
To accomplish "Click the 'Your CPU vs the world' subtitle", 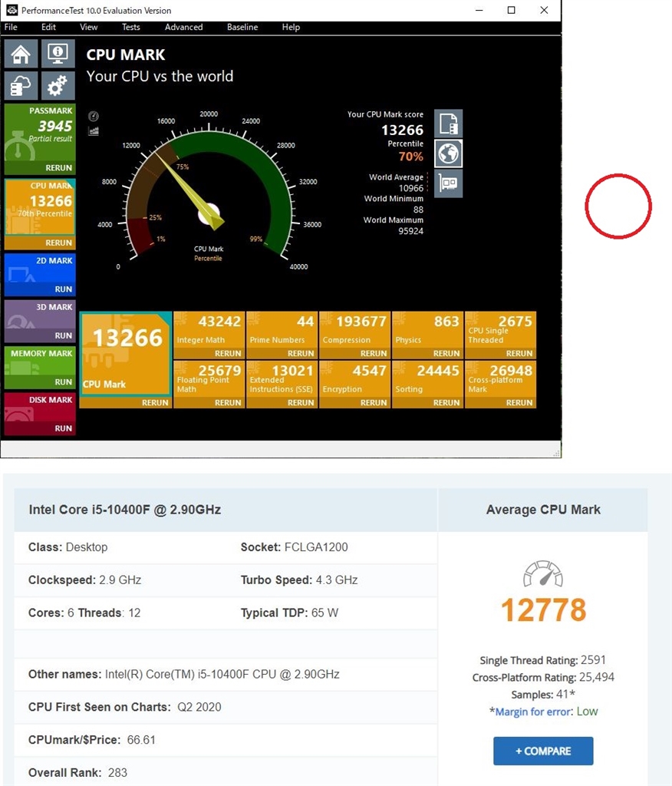I will point(160,76).
